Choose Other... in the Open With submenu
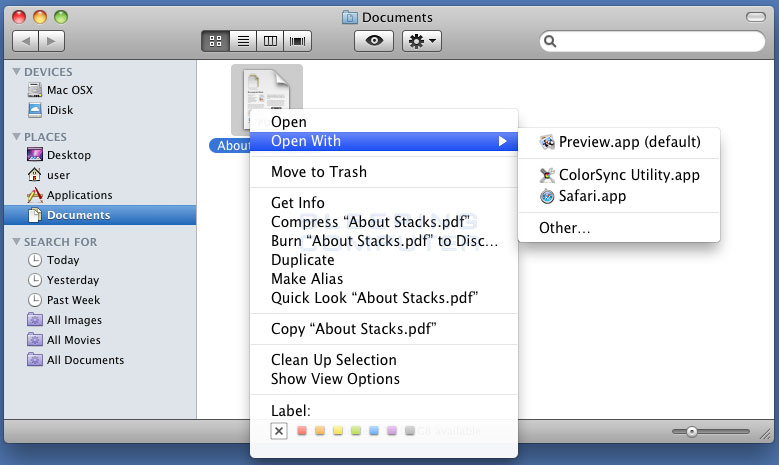This screenshot has height=465, width=779. click(x=619, y=228)
